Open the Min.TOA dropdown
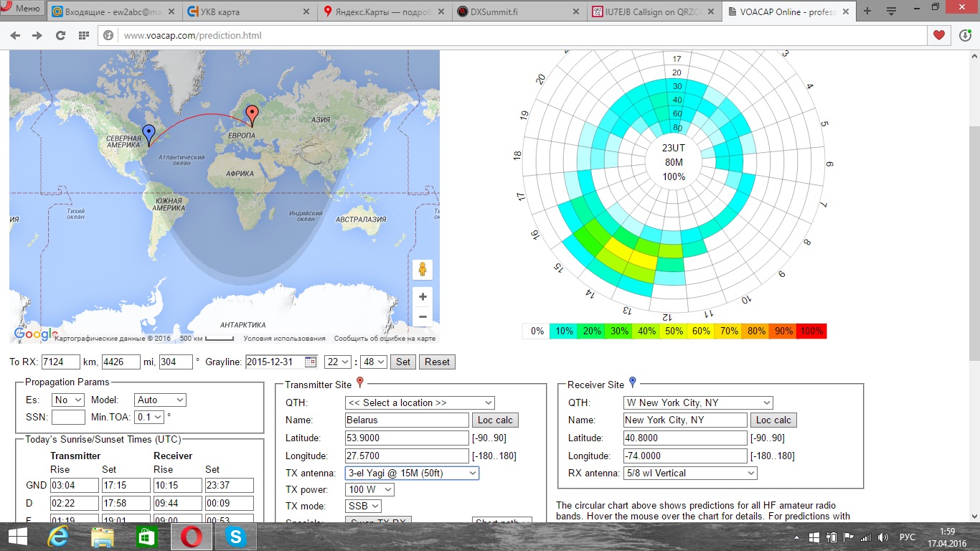980x551 pixels. (x=149, y=416)
